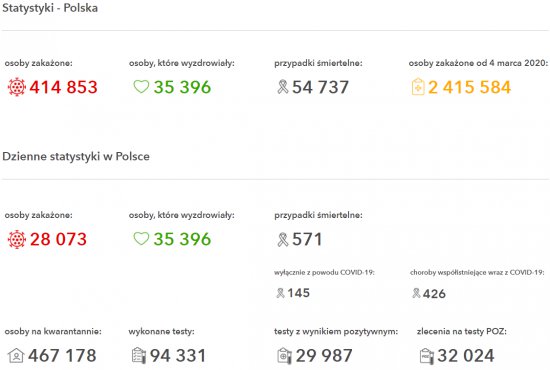Viewport: 550px width, 370px height.
Task: Select the 'Statystyki - Polska' heading
Action: pos(50,8)
